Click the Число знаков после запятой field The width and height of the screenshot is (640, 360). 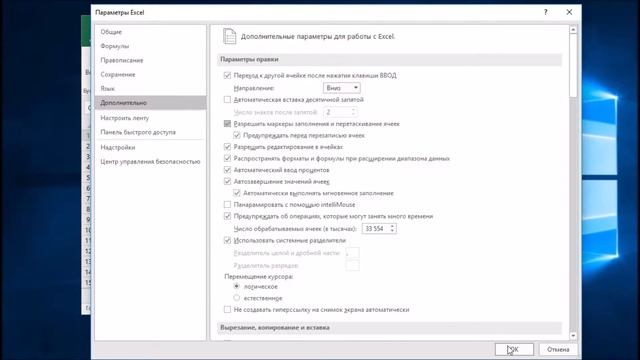tap(340, 112)
